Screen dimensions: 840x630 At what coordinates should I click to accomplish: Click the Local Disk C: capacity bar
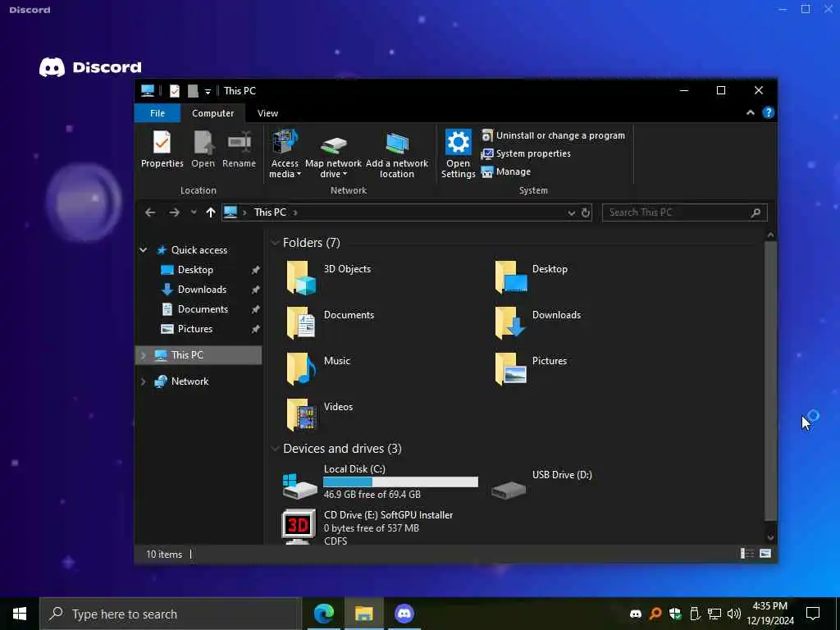click(400, 482)
